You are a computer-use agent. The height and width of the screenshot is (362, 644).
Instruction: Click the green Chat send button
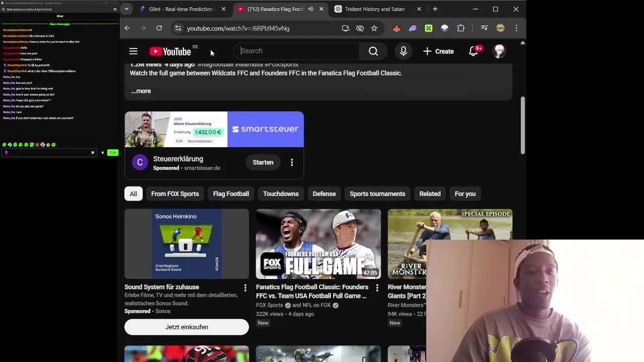coord(113,152)
